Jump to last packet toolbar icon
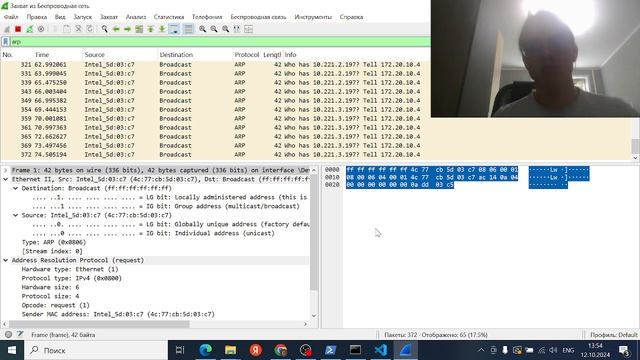640x360 pixels. 162,29
